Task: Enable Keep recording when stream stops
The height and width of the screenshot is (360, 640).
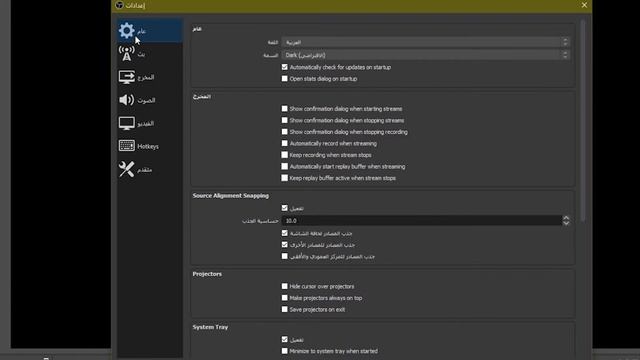Action: 284,155
